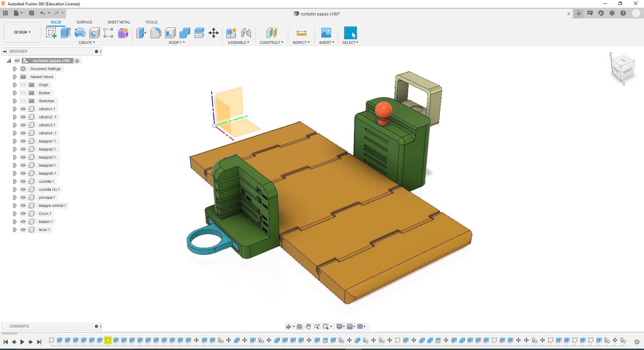Open the DESIGN workspace dropdown
The height and width of the screenshot is (350, 644).
pyautogui.click(x=22, y=32)
